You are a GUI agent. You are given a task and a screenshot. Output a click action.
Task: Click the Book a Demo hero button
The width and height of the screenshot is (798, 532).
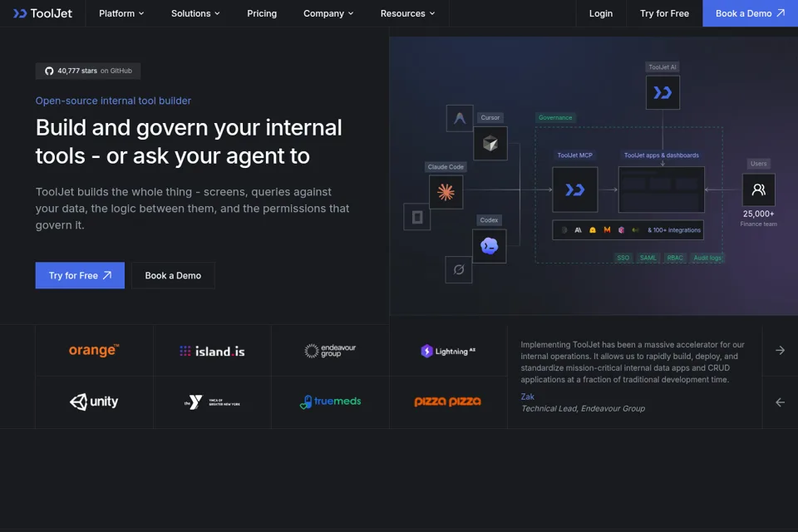point(173,275)
